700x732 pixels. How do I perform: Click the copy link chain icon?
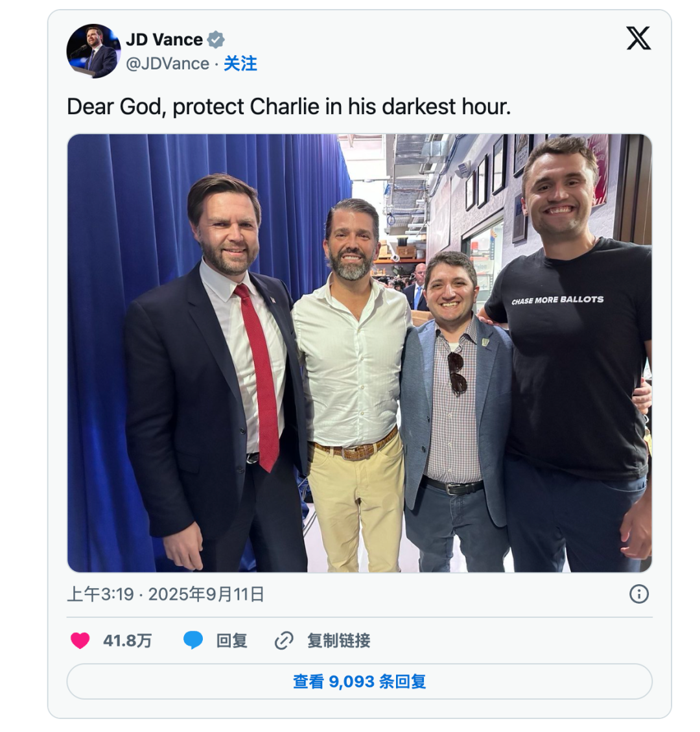tap(284, 641)
